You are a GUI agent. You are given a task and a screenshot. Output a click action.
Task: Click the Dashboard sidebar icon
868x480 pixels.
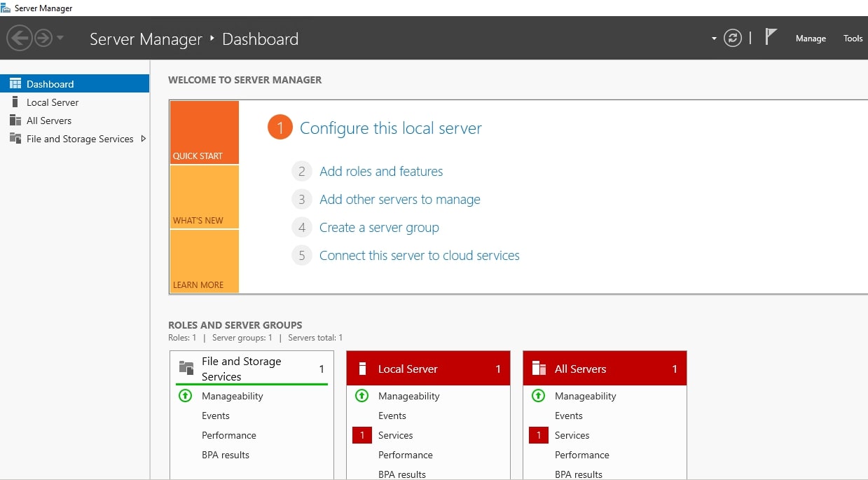tap(15, 83)
